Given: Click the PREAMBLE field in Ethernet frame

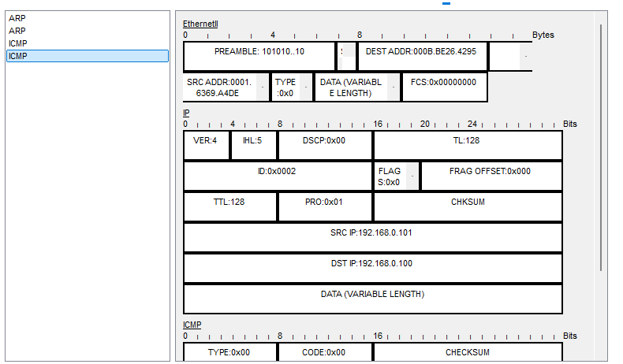Looking at the screenshot, I should tap(259, 52).
